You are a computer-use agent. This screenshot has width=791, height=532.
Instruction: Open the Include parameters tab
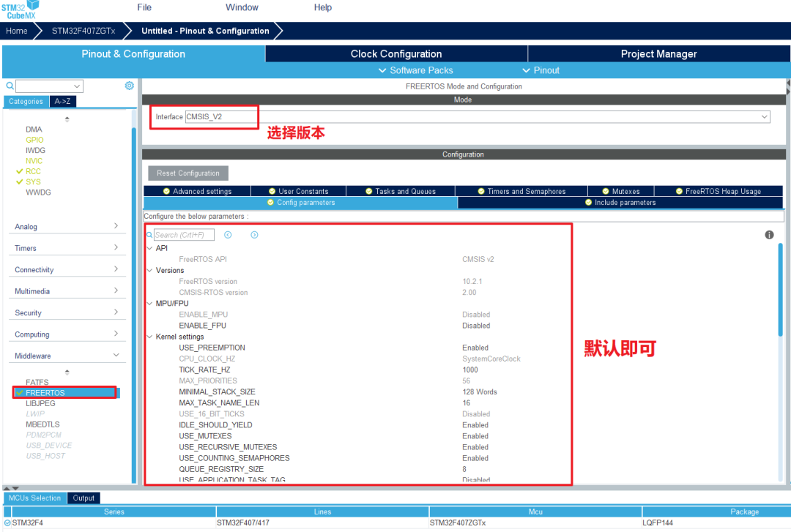620,202
